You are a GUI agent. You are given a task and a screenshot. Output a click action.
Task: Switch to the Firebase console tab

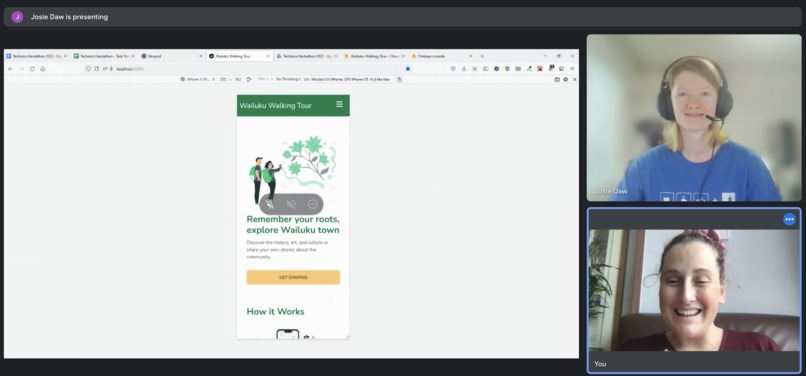[441, 56]
